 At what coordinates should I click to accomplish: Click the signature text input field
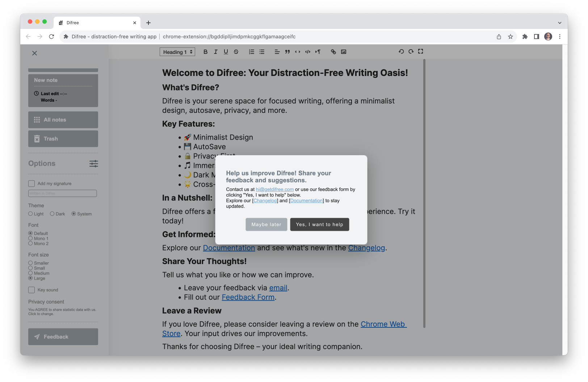[x=63, y=194]
